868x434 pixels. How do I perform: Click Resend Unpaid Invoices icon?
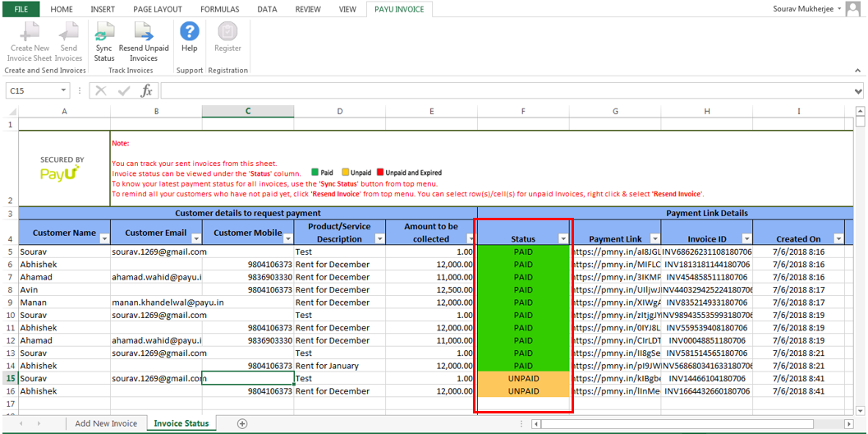pyautogui.click(x=144, y=33)
